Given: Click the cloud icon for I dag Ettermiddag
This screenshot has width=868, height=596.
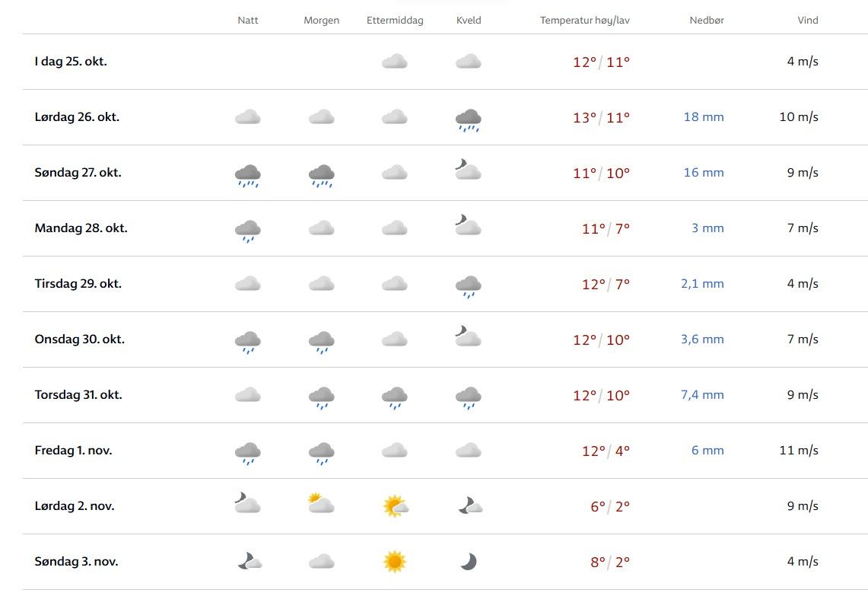Looking at the screenshot, I should pos(394,62).
